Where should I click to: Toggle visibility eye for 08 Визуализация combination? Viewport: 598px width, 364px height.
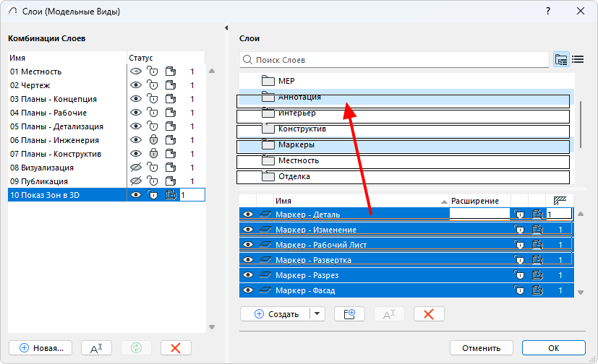pos(136,167)
